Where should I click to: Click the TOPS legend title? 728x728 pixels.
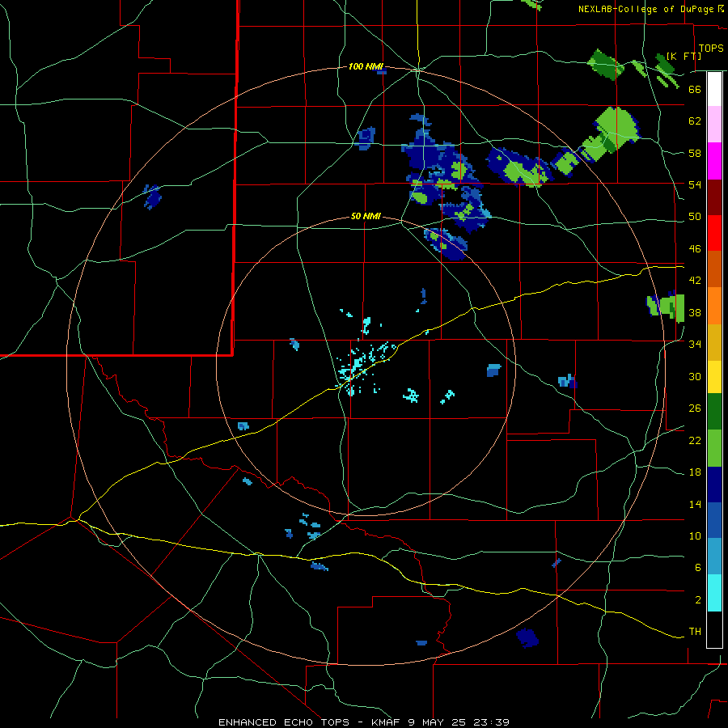click(711, 49)
